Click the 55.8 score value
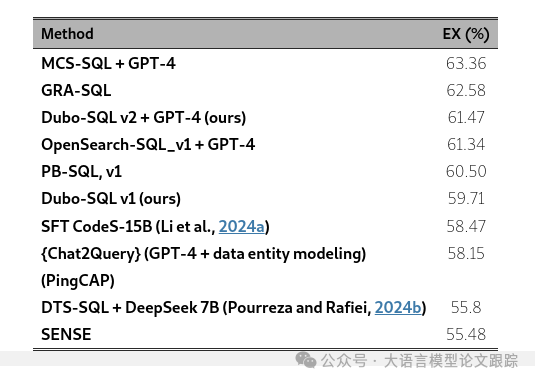 coord(466,308)
